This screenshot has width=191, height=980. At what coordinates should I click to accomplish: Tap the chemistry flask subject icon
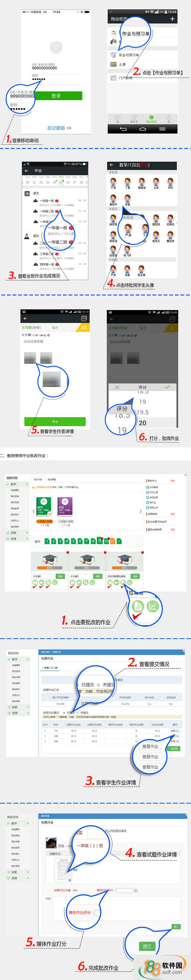click(x=27, y=236)
